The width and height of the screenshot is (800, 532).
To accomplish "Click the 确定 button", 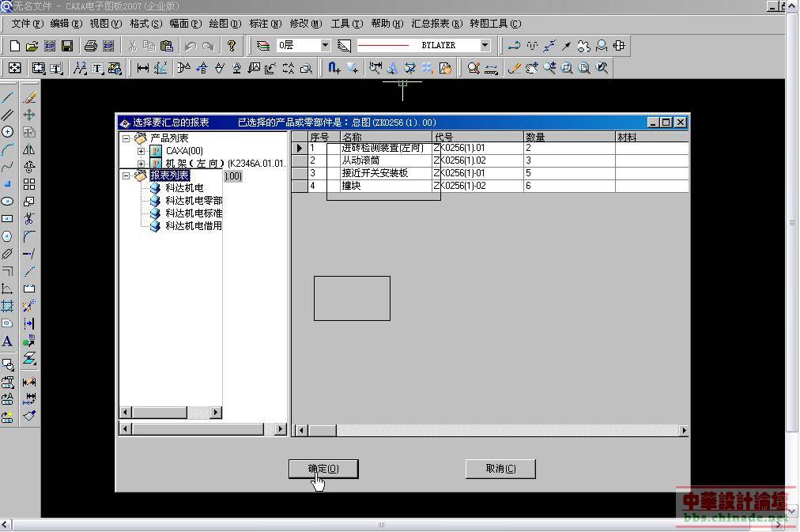I will [x=323, y=469].
